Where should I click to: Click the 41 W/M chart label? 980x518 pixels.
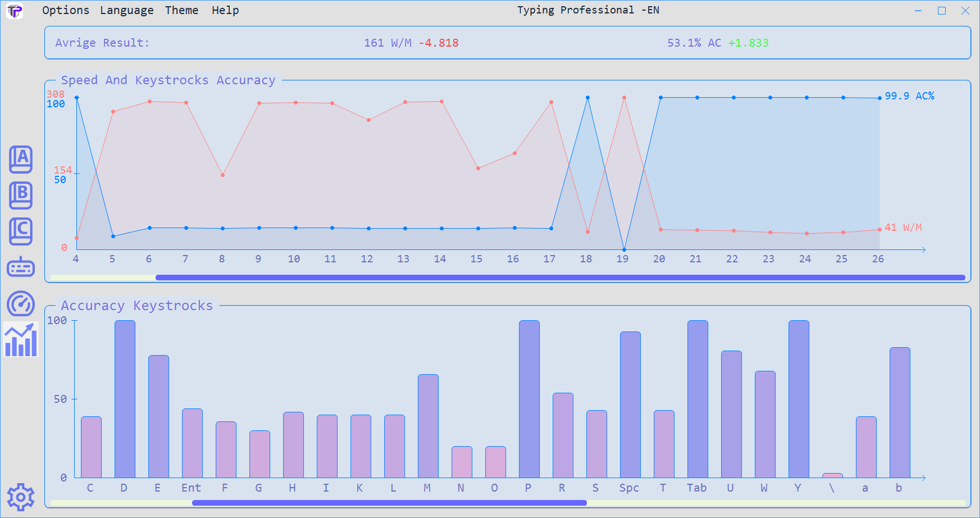point(903,228)
